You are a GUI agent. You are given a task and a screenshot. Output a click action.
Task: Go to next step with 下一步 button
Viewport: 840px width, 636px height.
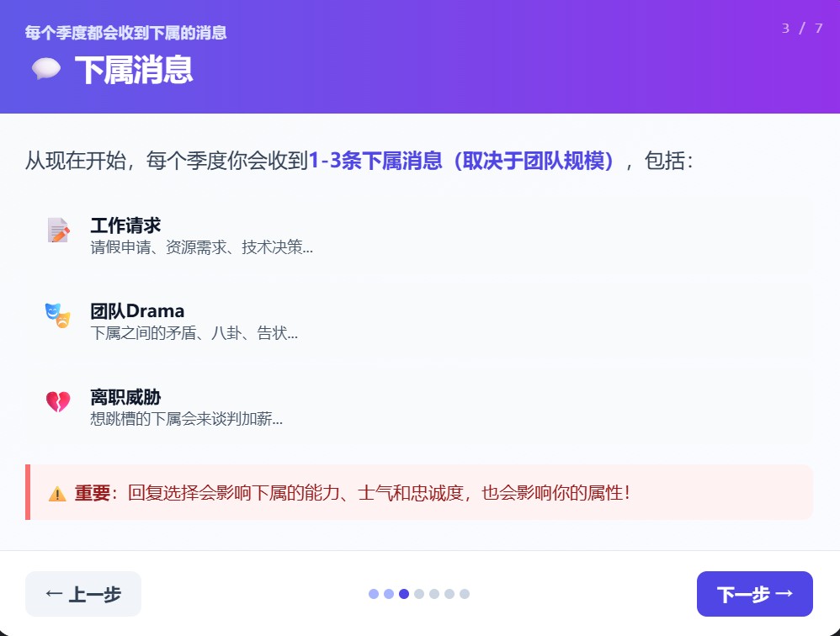pyautogui.click(x=754, y=594)
